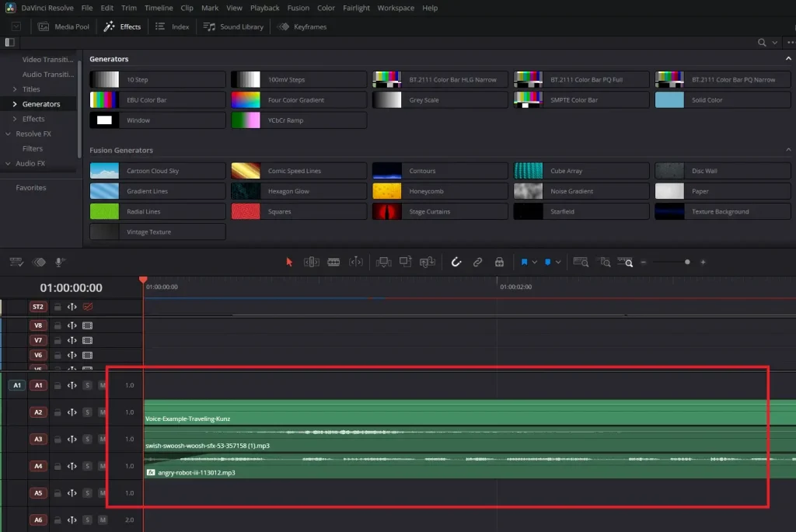Open the Sound Library panel
Screen dimensions: 796x532
pos(233,27)
